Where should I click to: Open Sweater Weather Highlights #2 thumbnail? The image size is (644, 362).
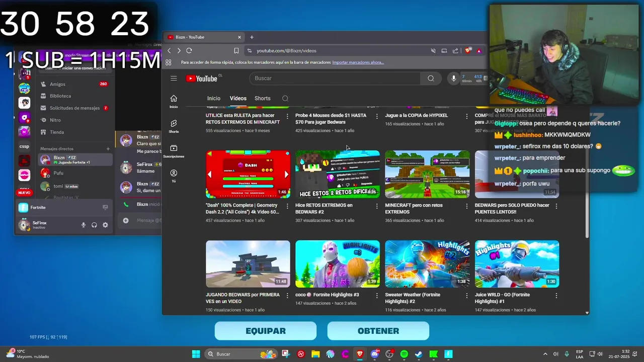[427, 264]
